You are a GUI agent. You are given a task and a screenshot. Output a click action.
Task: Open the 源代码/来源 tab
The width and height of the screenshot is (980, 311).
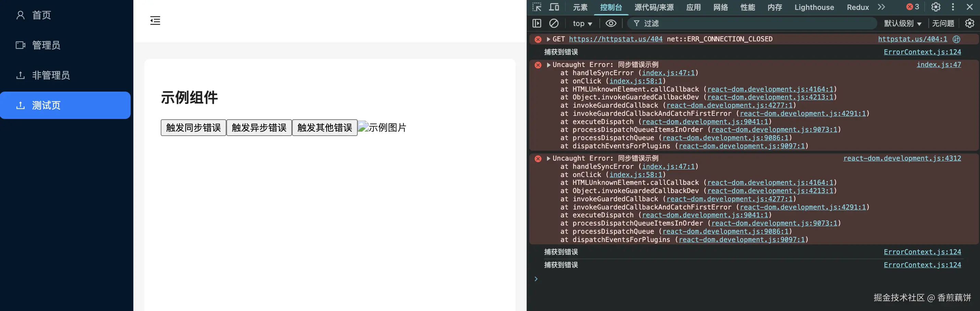click(654, 7)
